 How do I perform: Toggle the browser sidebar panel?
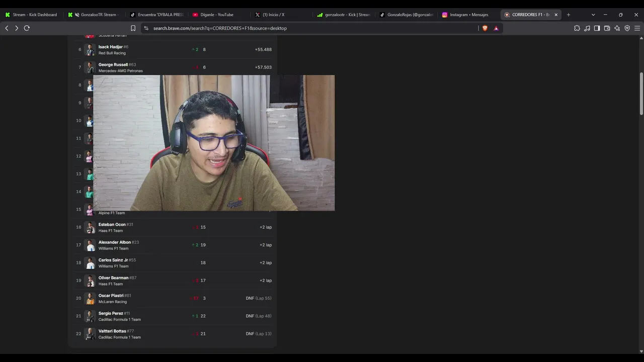click(x=597, y=28)
